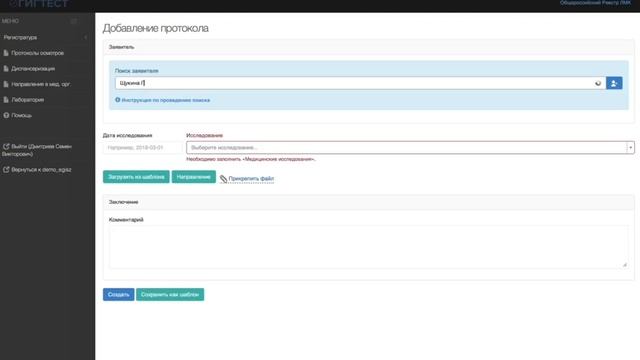Click Загрузить из шаблона button
The height and width of the screenshot is (360, 640).
(136, 177)
